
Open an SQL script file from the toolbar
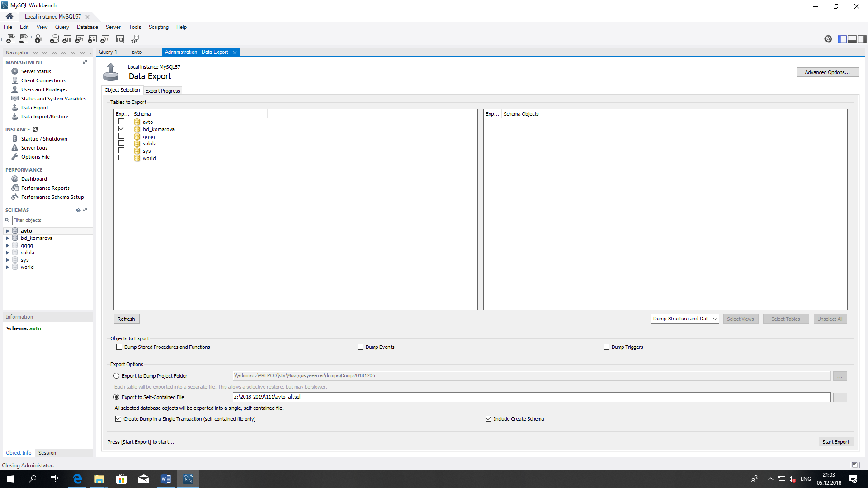[24, 39]
